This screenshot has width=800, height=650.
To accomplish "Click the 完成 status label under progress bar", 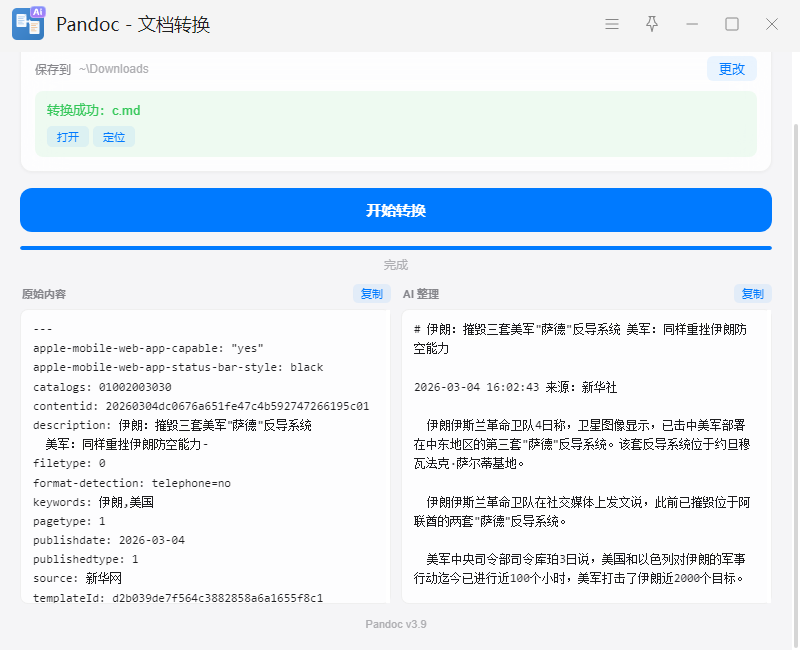I will (396, 265).
